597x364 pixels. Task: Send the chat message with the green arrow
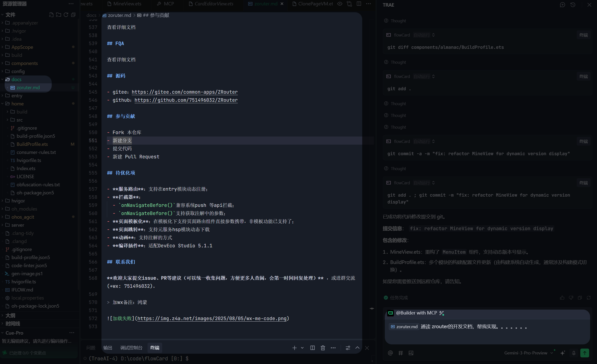point(585,353)
